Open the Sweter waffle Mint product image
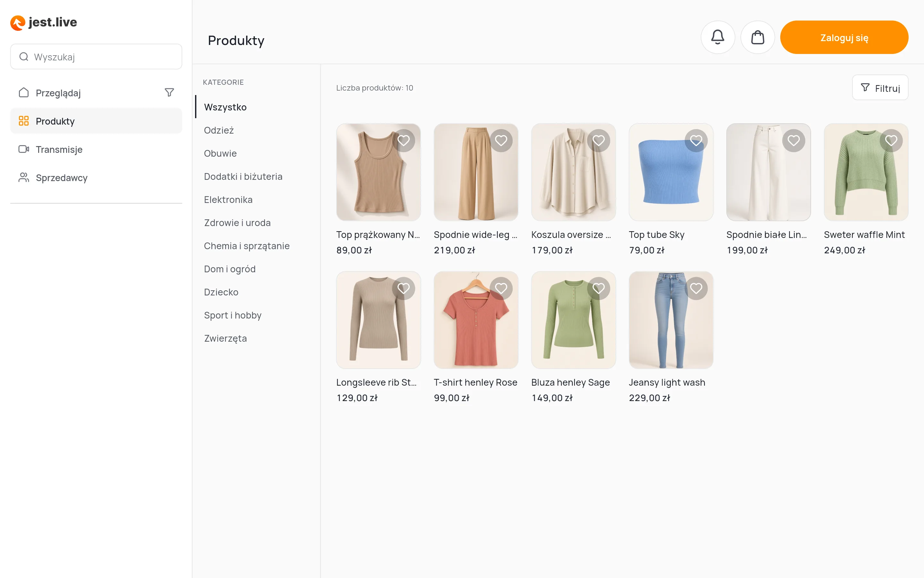Image resolution: width=924 pixels, height=578 pixels. [866, 172]
